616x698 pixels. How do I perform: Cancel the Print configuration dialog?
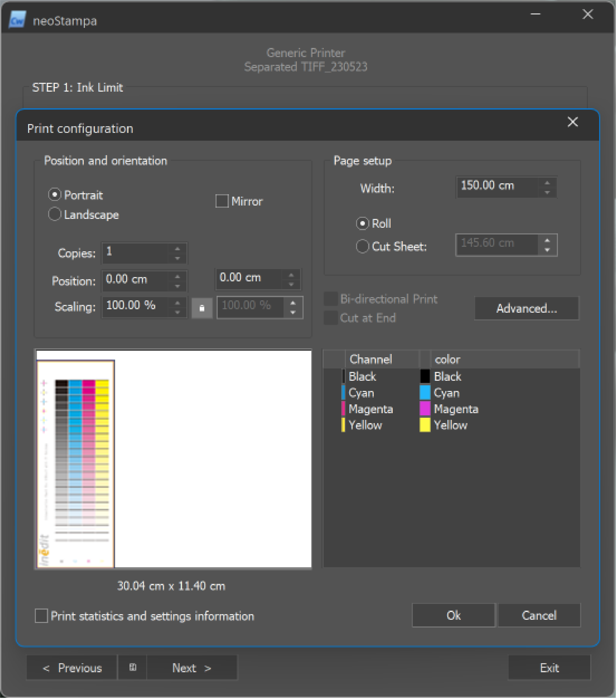pos(539,616)
